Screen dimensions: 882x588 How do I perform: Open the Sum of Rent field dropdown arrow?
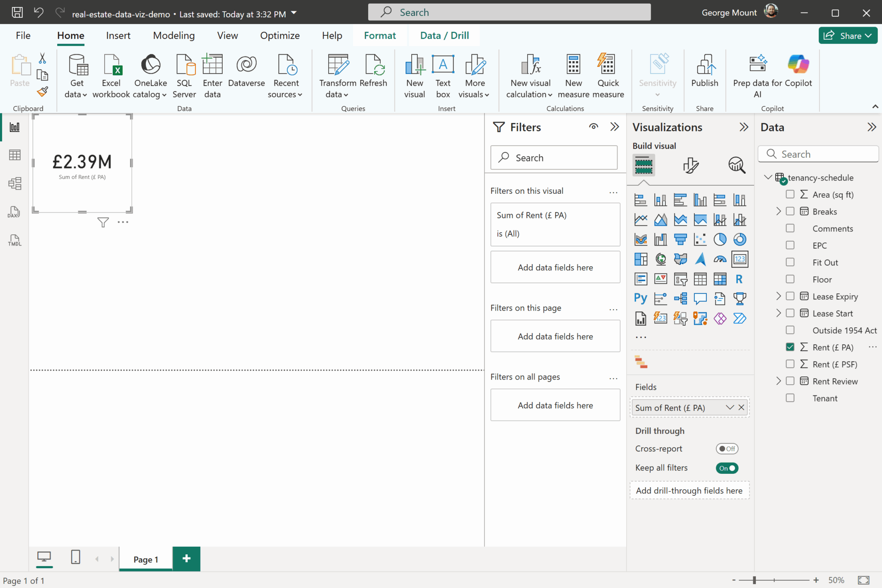pos(730,408)
